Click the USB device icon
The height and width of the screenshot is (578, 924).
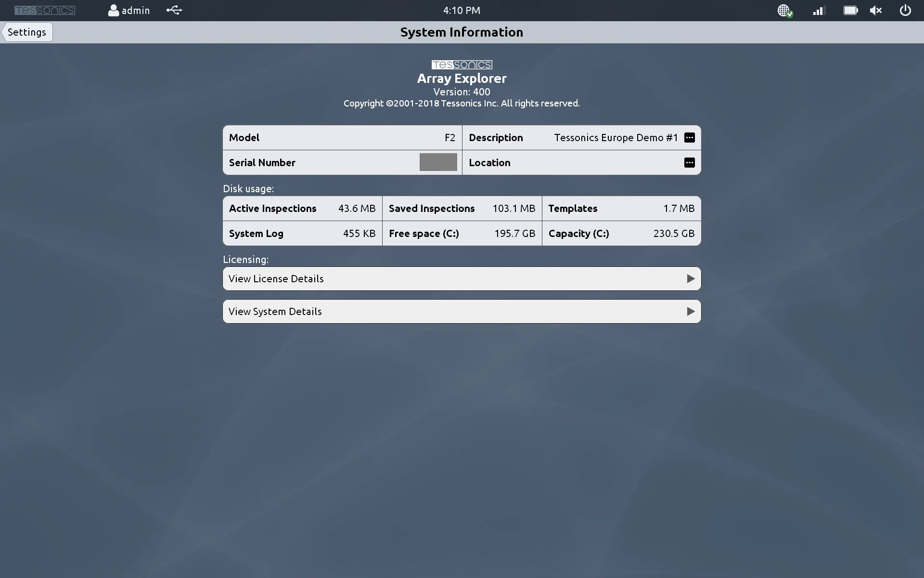pyautogui.click(x=174, y=10)
